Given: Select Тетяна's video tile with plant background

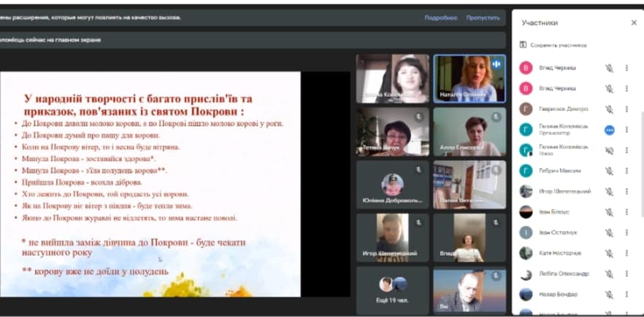Looking at the screenshot, I should coord(392,131).
